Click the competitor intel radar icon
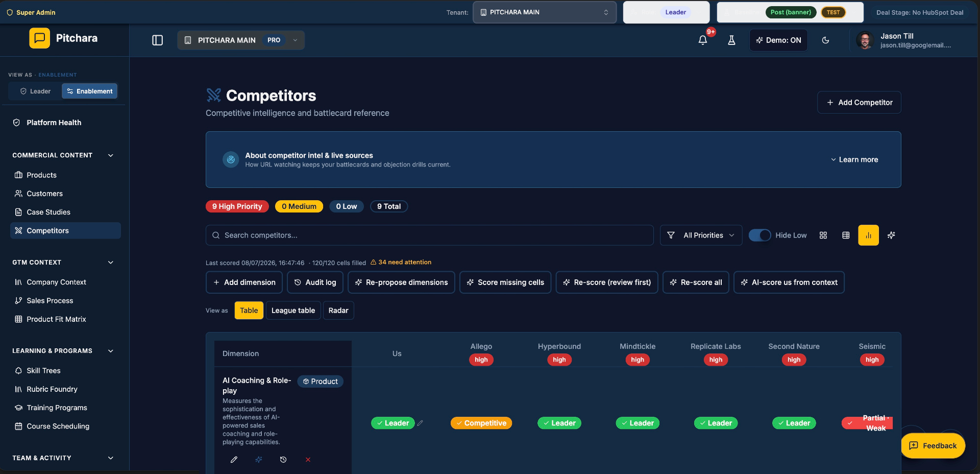 231,160
